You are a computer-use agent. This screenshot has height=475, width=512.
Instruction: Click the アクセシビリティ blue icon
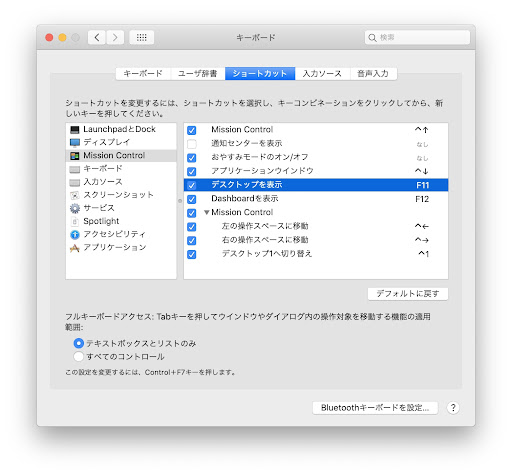pos(75,235)
